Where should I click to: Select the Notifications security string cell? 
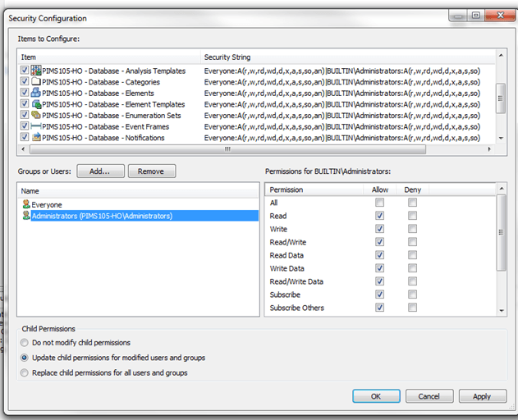tap(342, 138)
